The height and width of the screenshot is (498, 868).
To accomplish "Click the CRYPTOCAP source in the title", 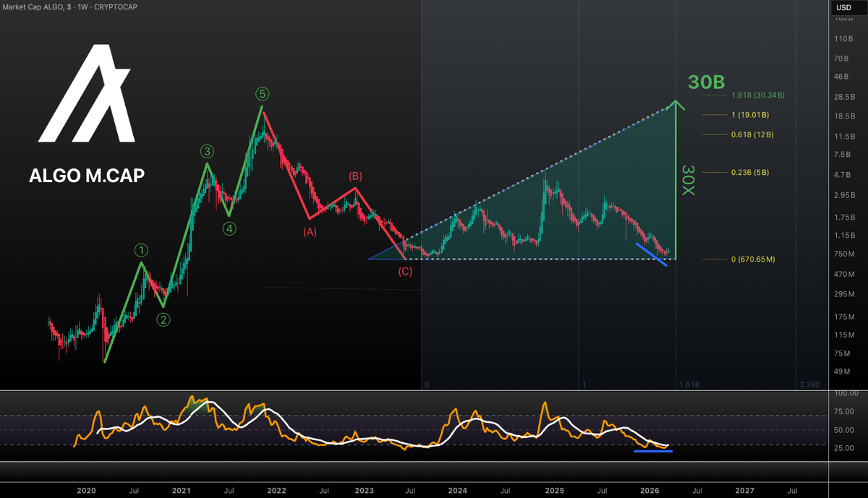I will [116, 7].
